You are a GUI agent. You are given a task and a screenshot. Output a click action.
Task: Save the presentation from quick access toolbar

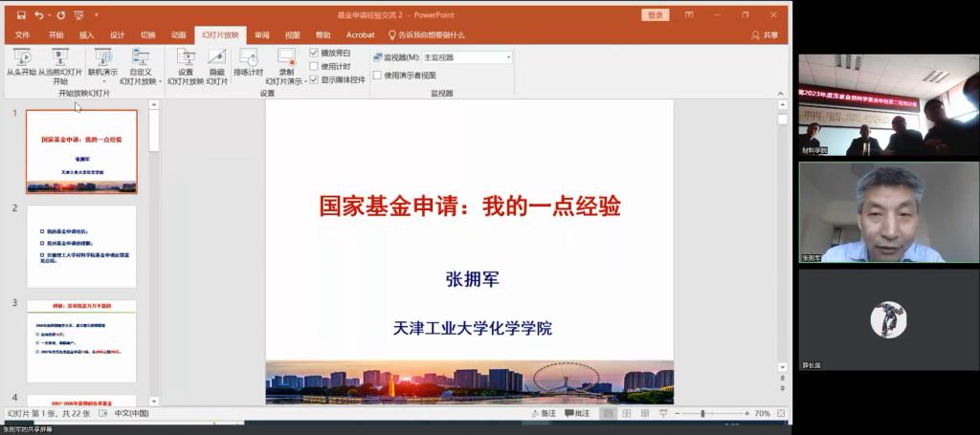click(x=21, y=15)
